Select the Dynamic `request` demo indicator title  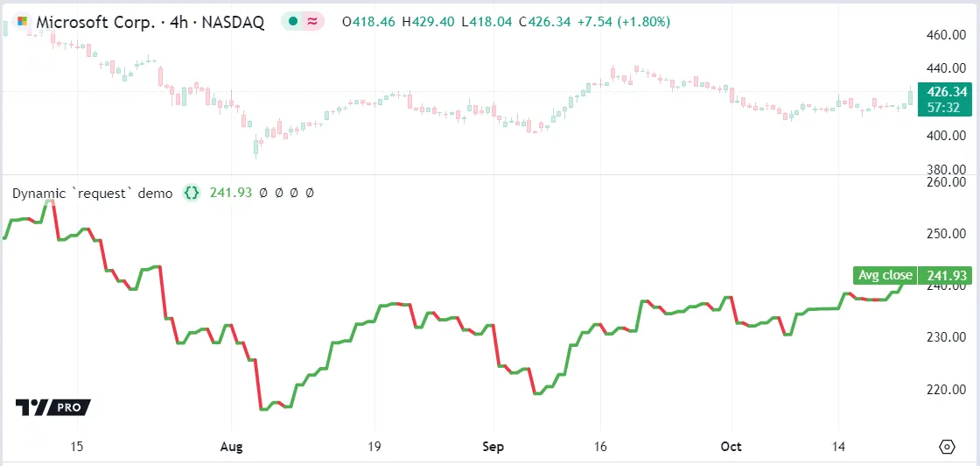click(x=93, y=193)
